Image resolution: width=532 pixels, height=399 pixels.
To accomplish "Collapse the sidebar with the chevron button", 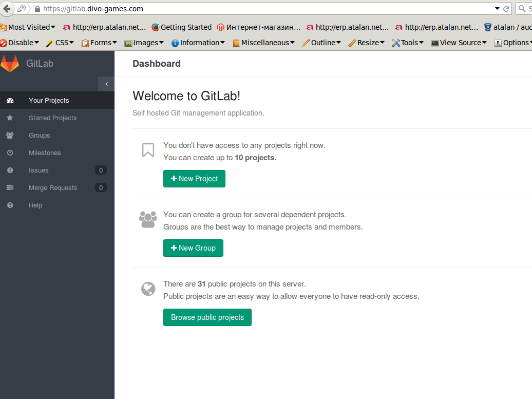I will pyautogui.click(x=106, y=84).
